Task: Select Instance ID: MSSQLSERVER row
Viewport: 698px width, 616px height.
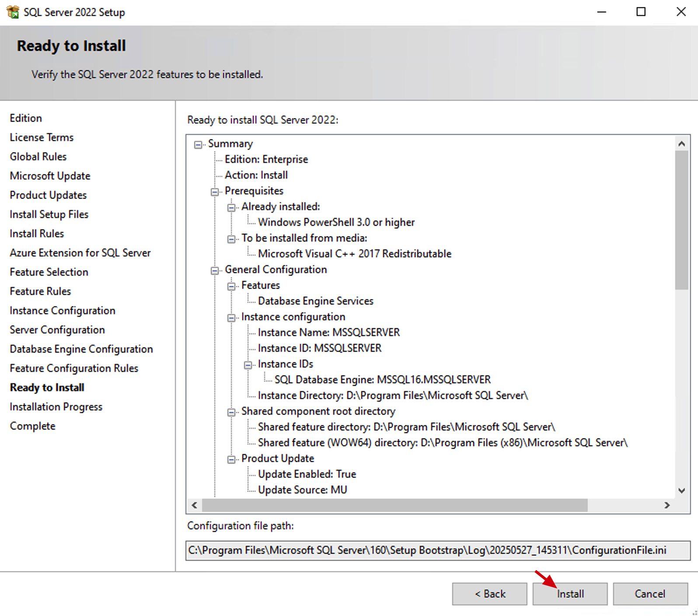Action: pyautogui.click(x=320, y=348)
